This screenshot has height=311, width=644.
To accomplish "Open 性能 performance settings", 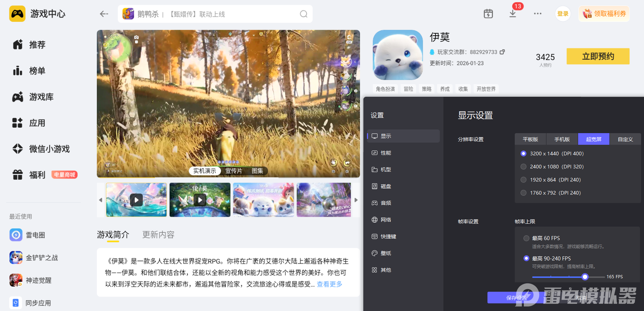I will [403, 153].
